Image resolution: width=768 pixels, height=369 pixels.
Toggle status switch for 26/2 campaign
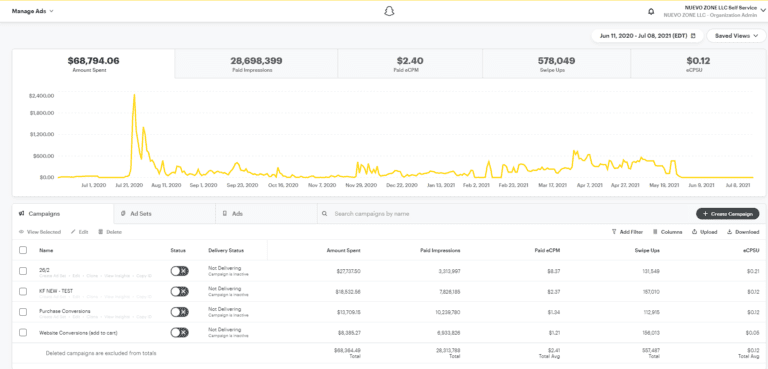pos(179,271)
